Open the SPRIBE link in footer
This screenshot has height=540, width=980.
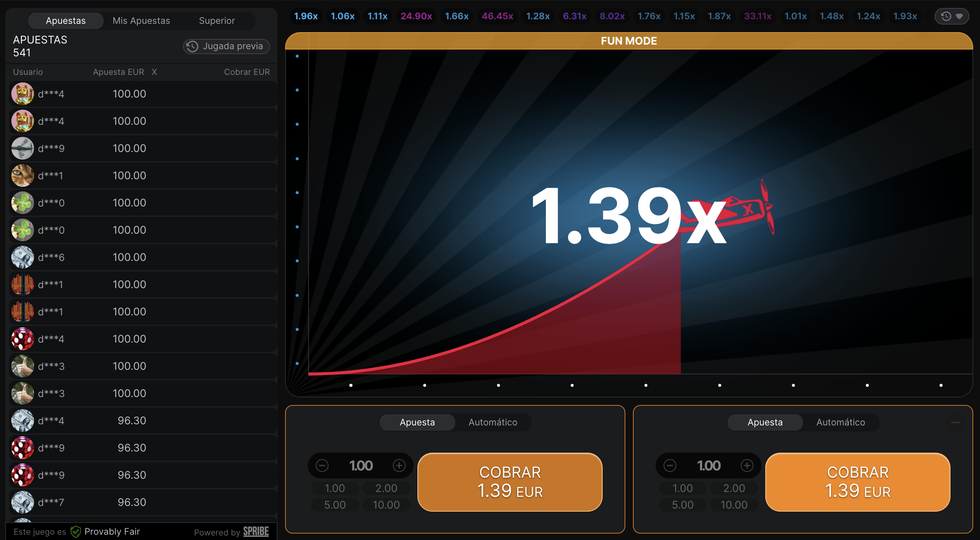pyautogui.click(x=256, y=532)
